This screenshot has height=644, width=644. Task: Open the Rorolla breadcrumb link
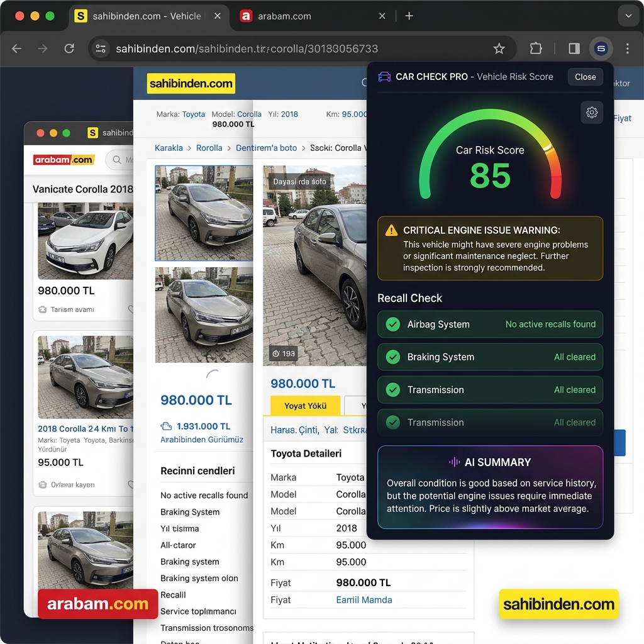(x=209, y=148)
